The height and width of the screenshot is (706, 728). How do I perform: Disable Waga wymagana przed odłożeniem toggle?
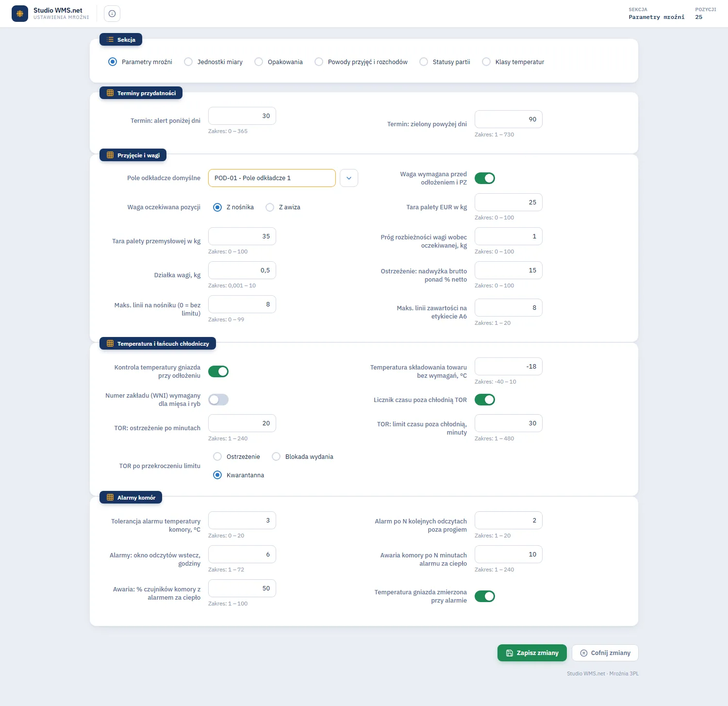point(485,178)
